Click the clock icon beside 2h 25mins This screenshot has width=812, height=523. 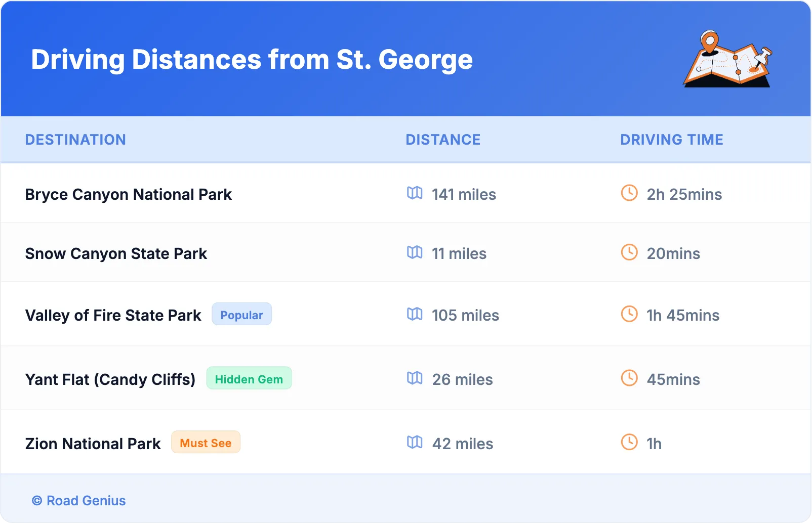point(629,193)
